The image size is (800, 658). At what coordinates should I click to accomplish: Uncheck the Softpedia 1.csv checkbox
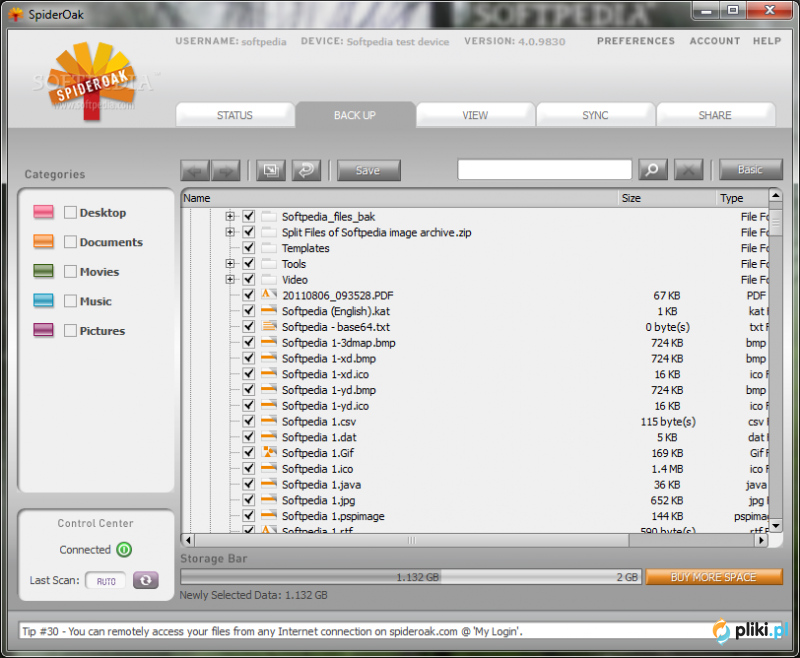248,421
